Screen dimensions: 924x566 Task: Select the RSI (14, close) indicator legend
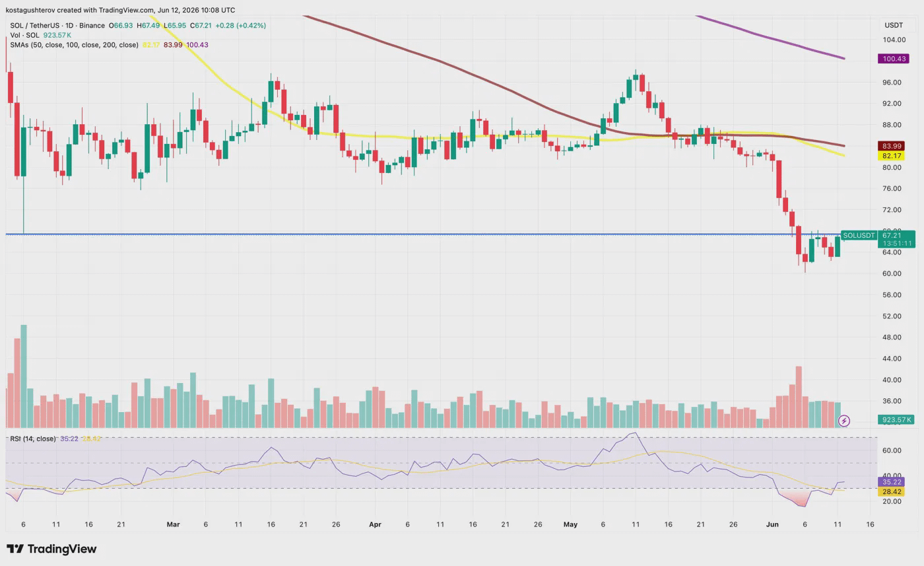[32, 439]
